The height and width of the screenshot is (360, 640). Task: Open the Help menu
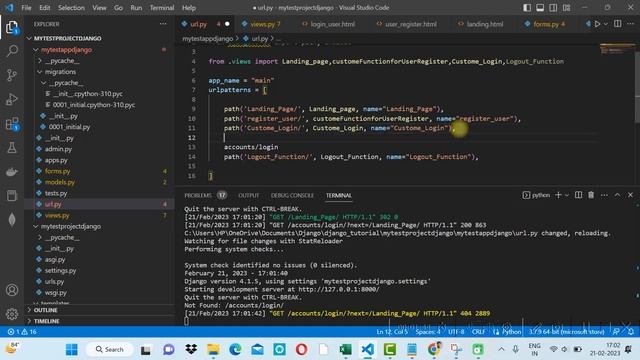coord(189,8)
